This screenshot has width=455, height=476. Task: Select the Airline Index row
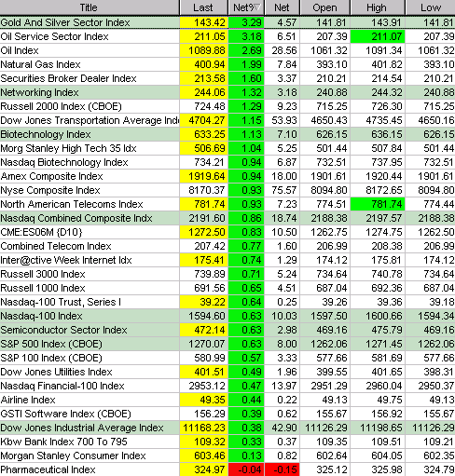227,400
